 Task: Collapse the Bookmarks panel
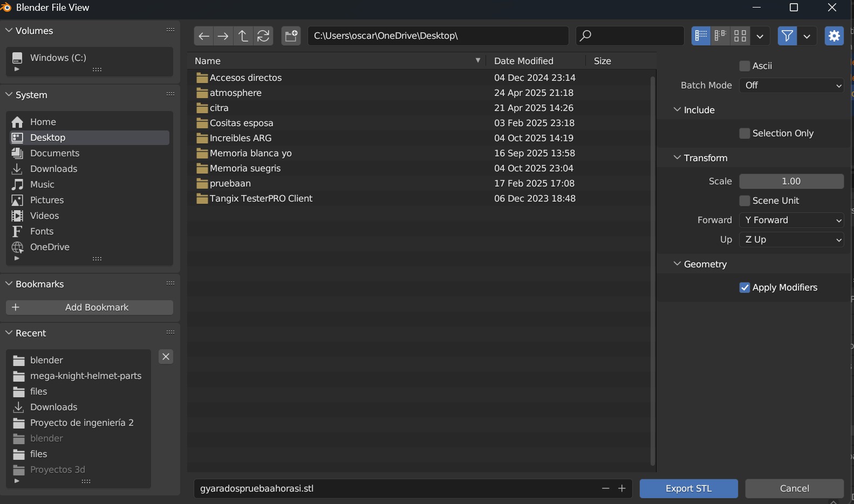click(x=35, y=284)
